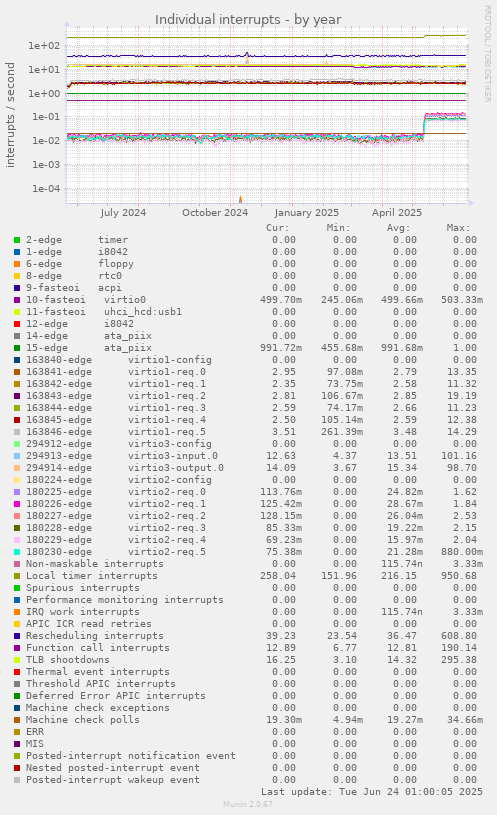
Task: Click the dark blue Rescheduling interrupts swatch
Action: tap(17, 636)
